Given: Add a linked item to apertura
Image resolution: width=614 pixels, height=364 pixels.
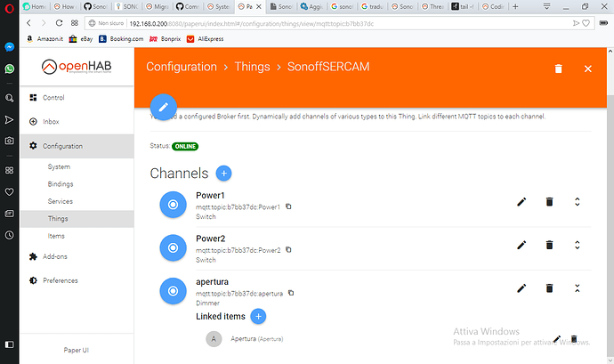Looking at the screenshot, I should coord(258,316).
